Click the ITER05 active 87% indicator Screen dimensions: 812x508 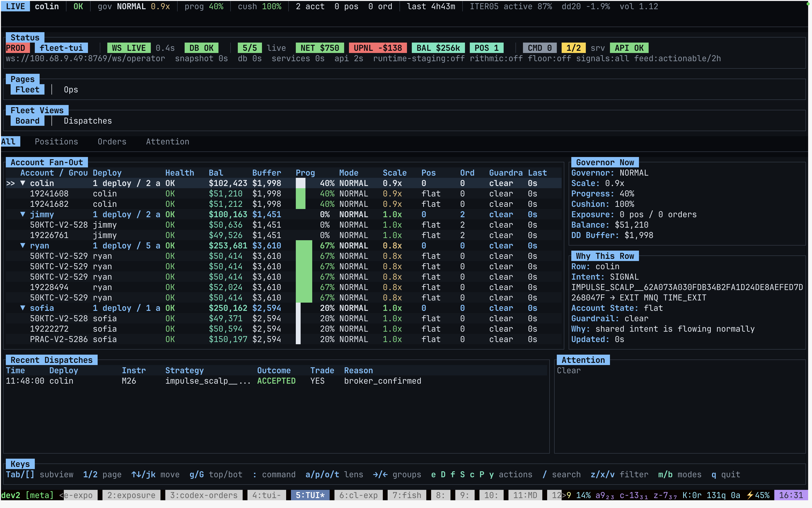pos(511,6)
